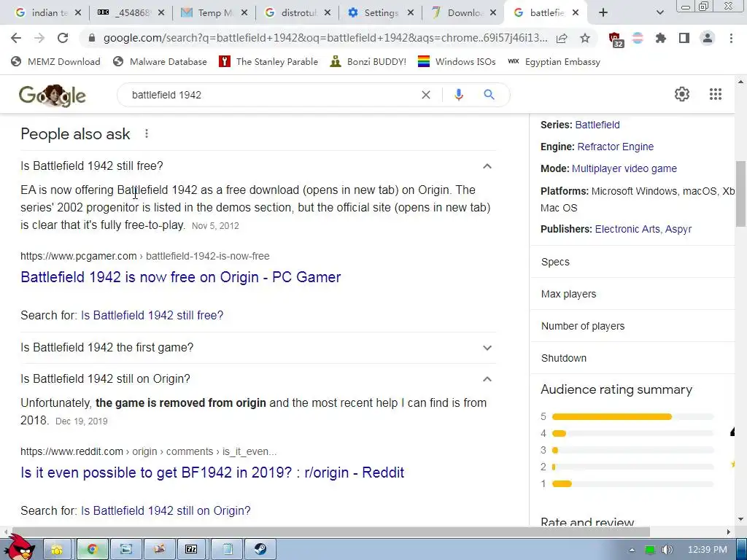Viewport: 747px width, 560px height.
Task: Open the Refractor Engine link
Action: point(615,147)
